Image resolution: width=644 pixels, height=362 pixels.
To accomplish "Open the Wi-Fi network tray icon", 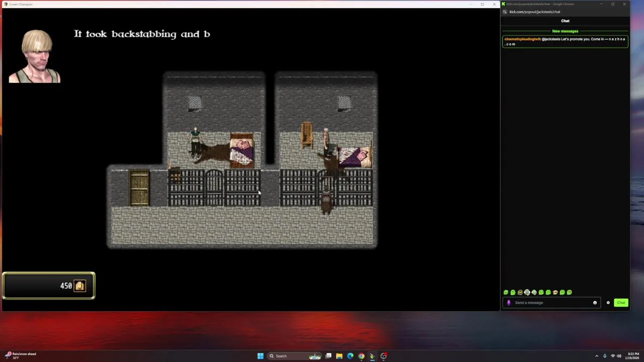I will pyautogui.click(x=613, y=356).
